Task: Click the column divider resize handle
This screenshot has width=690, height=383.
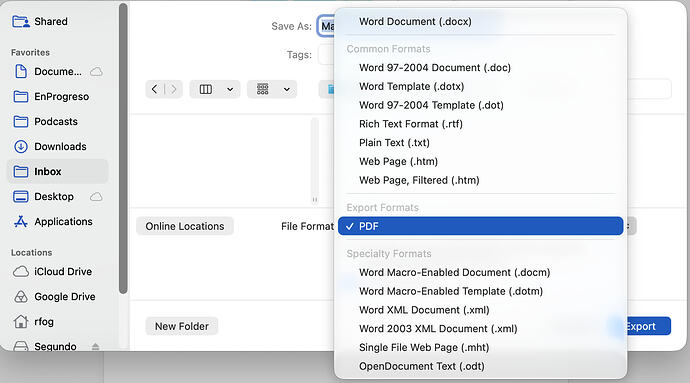Action: [315, 199]
